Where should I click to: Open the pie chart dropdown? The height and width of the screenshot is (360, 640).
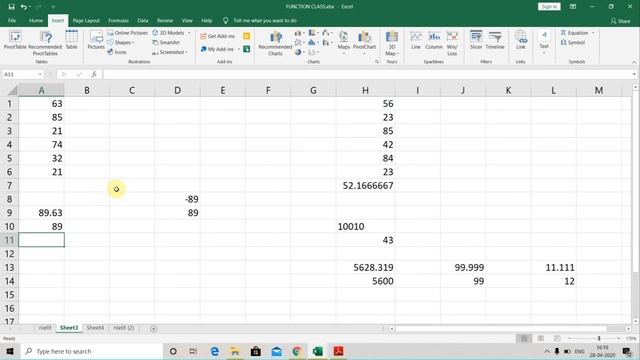coord(300,52)
